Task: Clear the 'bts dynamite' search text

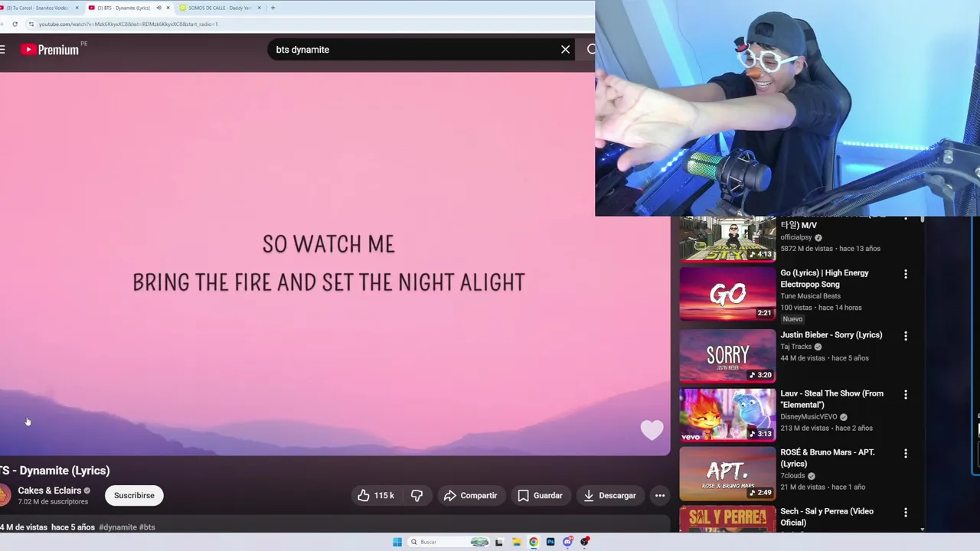Action: [x=565, y=50]
